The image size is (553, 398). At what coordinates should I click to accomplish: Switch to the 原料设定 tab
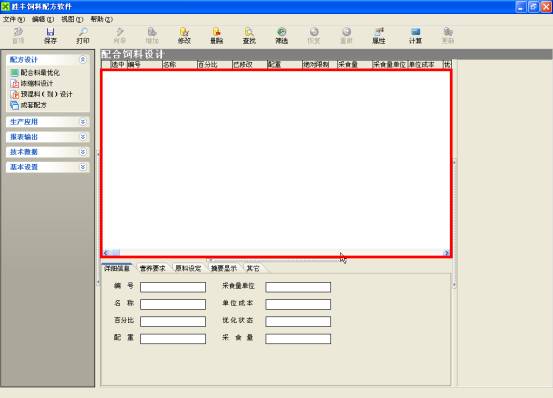pos(188,268)
